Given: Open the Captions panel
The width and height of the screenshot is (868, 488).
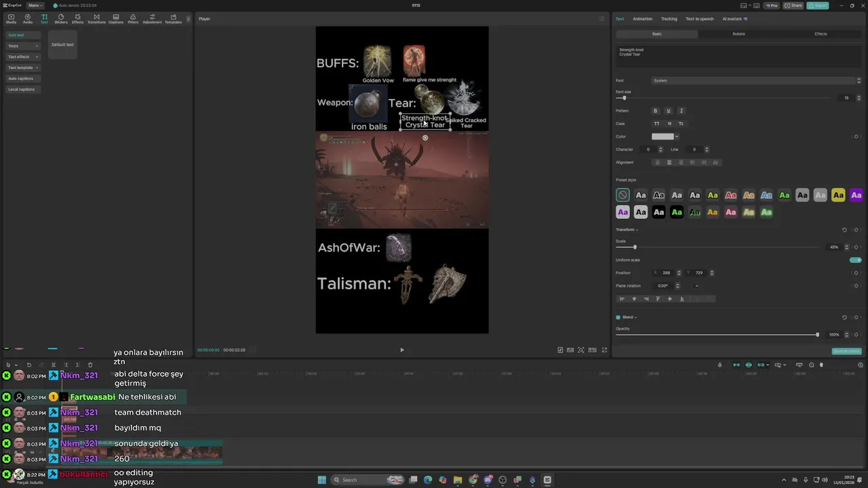Looking at the screenshot, I should (116, 18).
